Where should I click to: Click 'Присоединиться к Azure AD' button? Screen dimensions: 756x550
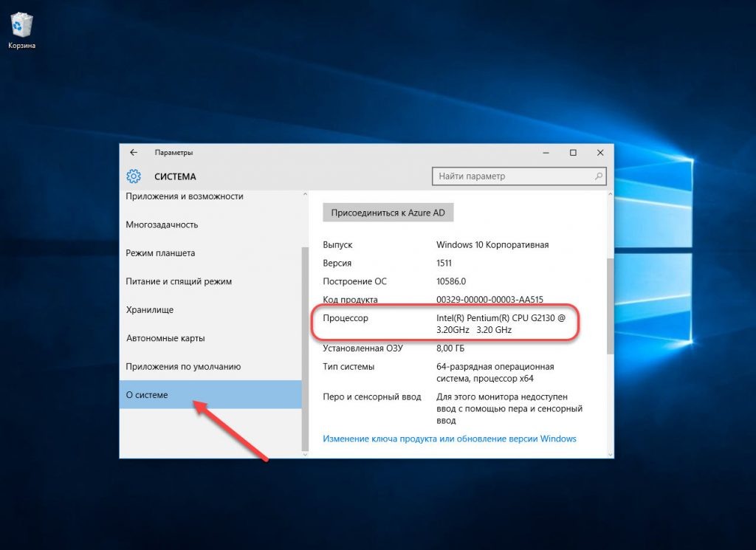point(388,213)
